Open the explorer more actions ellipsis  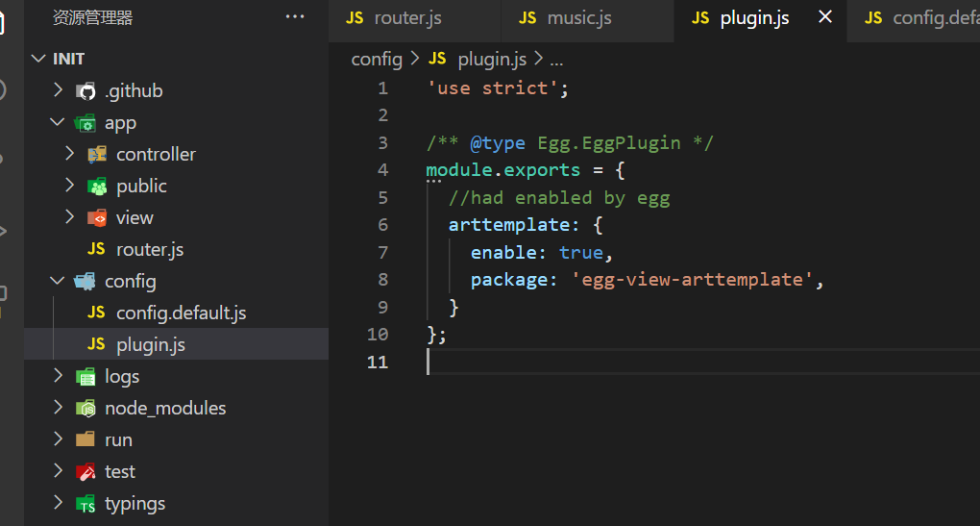point(294,17)
